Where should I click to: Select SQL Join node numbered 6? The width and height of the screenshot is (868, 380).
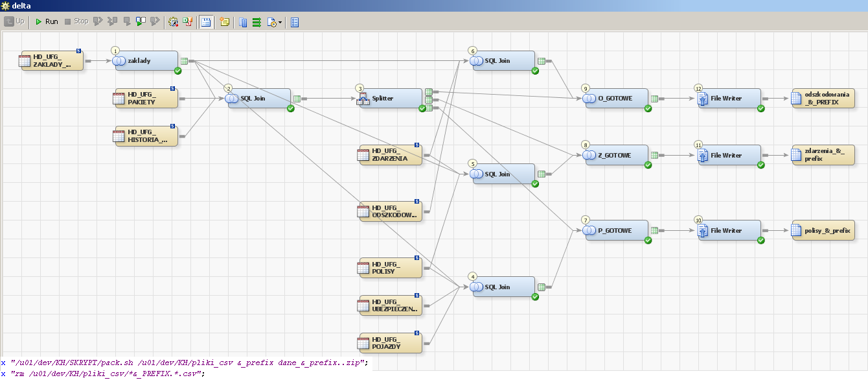[x=504, y=61]
